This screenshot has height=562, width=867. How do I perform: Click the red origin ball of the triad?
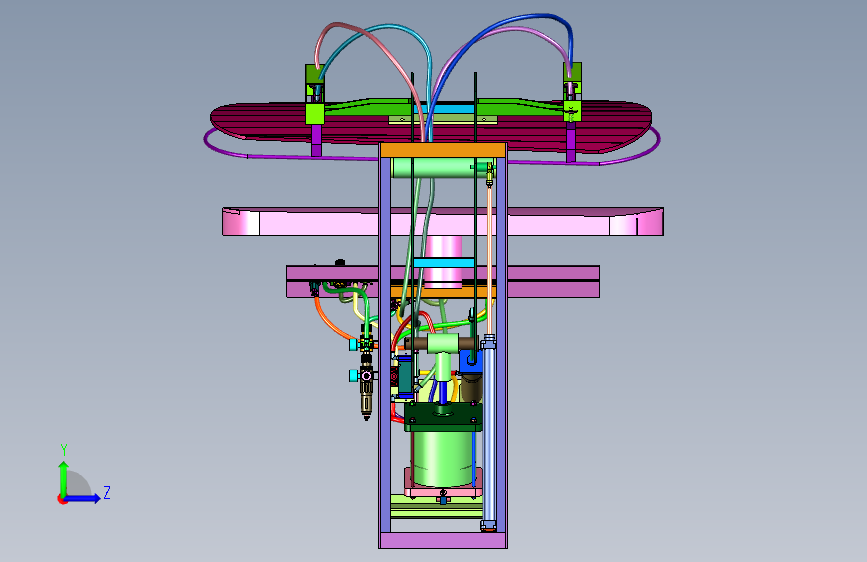tap(61, 499)
